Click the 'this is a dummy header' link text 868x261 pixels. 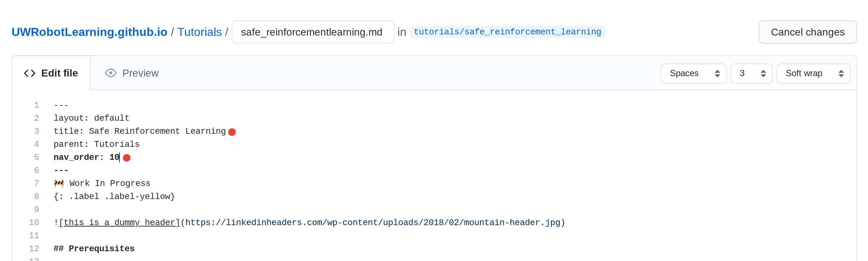119,223
